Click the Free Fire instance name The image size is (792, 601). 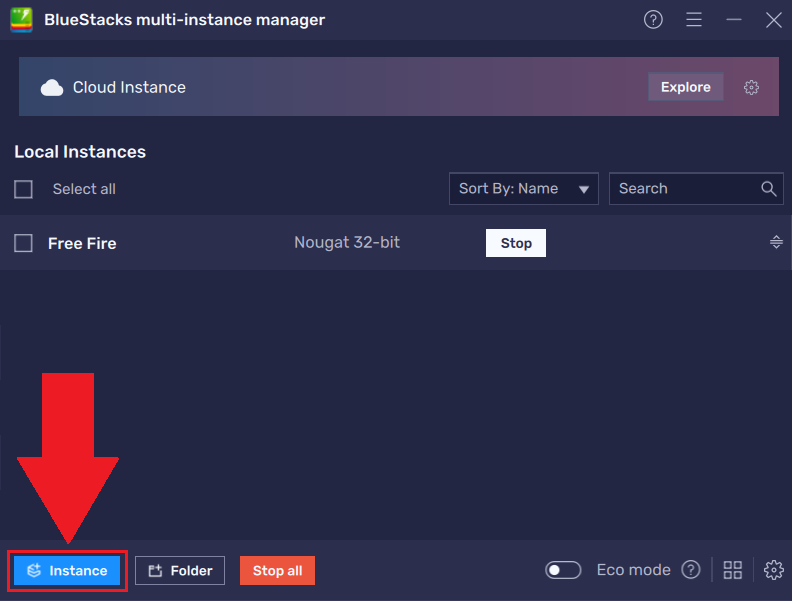82,243
